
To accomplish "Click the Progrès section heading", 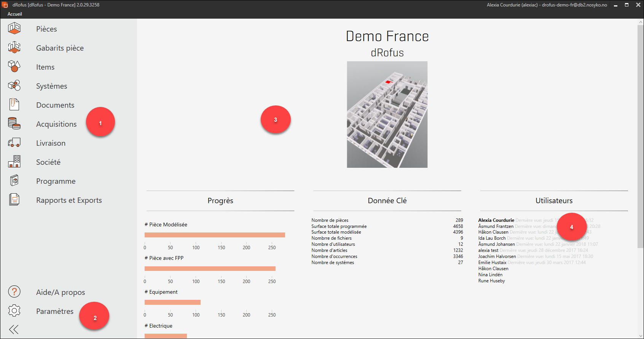I will tap(220, 201).
